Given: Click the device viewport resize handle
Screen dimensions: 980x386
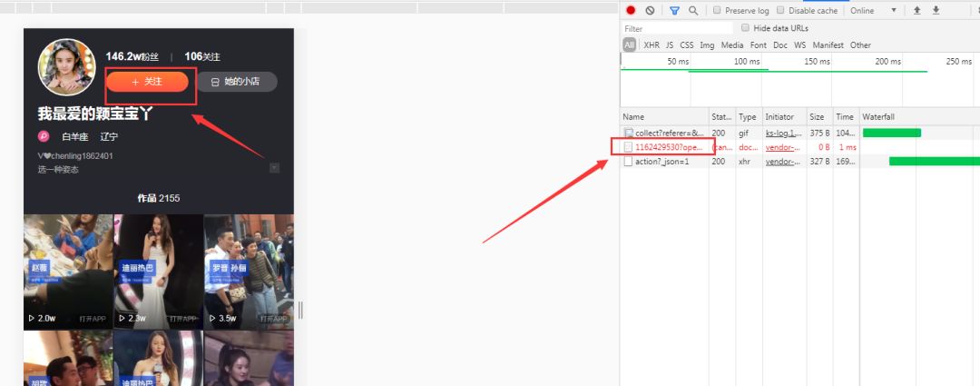Looking at the screenshot, I should (x=300, y=311).
